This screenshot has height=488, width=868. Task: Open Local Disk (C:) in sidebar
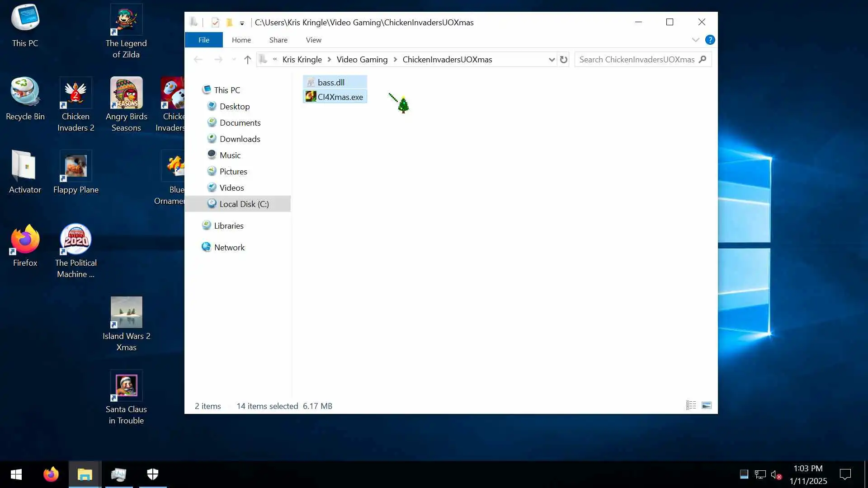pyautogui.click(x=244, y=204)
